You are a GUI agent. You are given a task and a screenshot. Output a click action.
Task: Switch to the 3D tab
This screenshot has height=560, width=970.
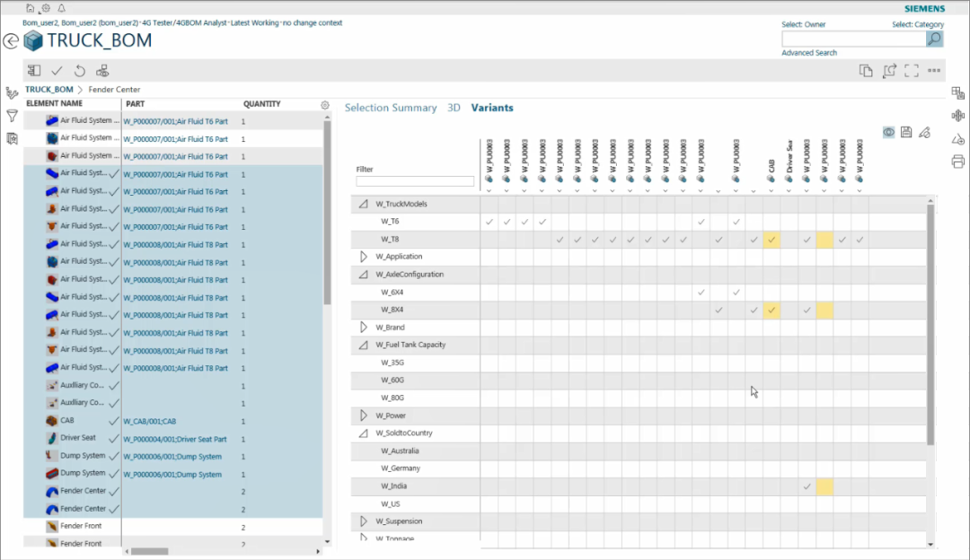(x=454, y=108)
